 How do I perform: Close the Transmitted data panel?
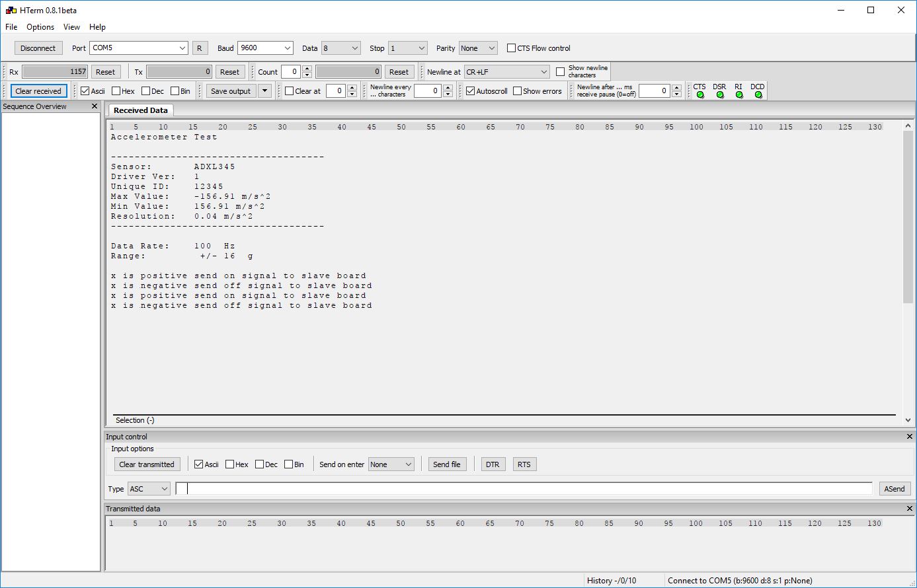click(x=910, y=509)
